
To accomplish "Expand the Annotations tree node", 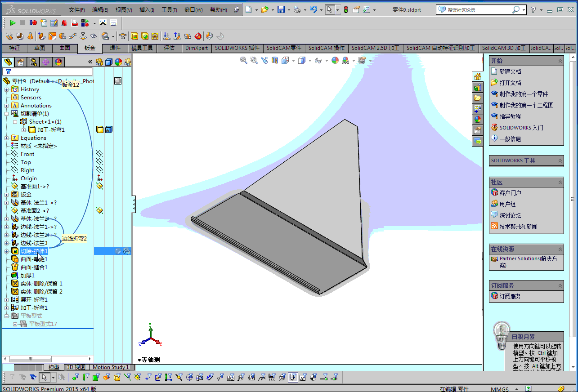I will point(7,106).
